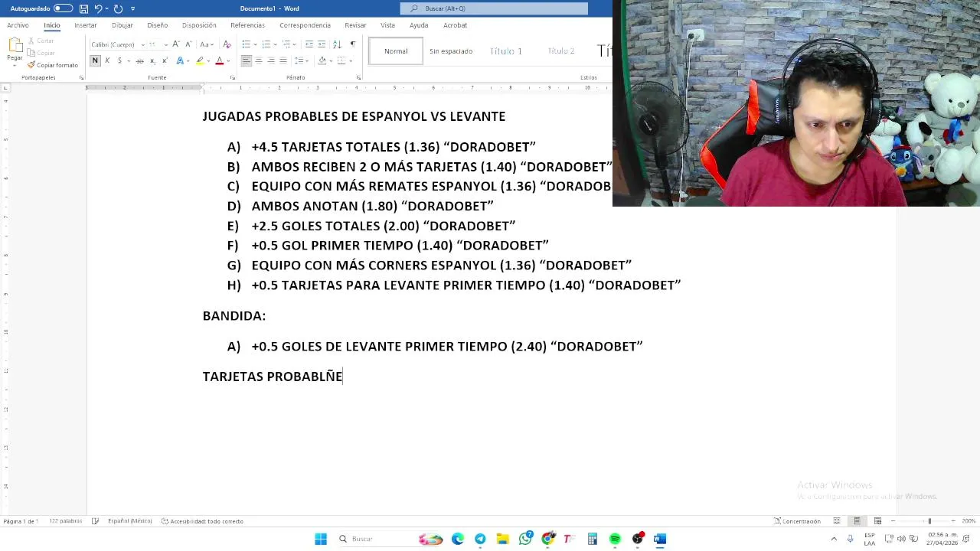Center the text
The image size is (980, 551).
tap(258, 60)
